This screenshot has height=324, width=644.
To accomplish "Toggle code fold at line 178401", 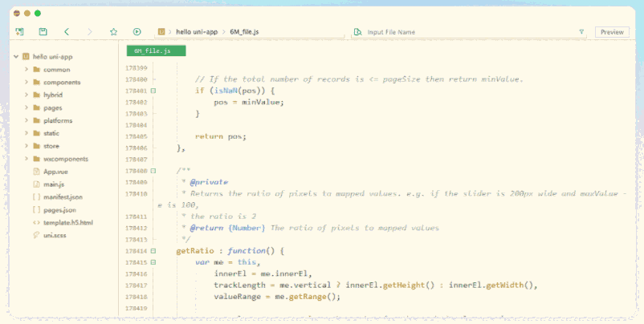I will coord(153,91).
